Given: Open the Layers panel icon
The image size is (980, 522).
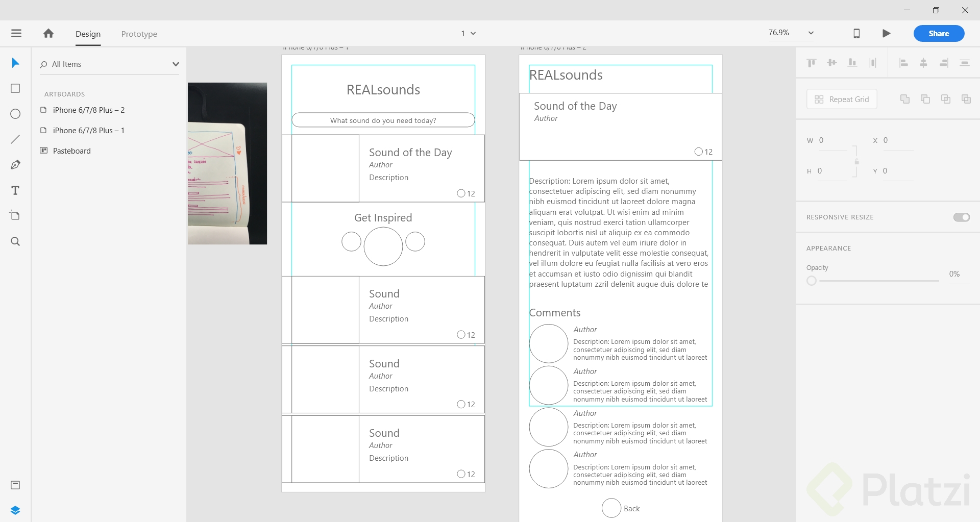Looking at the screenshot, I should (15, 510).
